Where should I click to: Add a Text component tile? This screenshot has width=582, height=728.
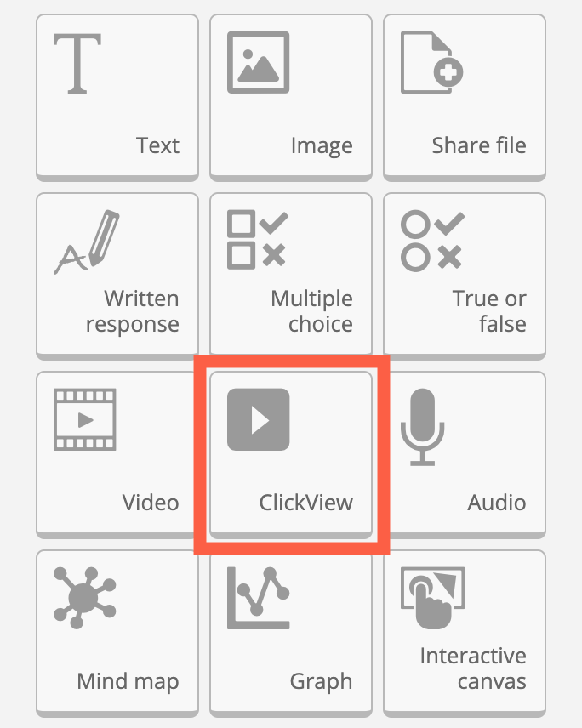(x=117, y=98)
